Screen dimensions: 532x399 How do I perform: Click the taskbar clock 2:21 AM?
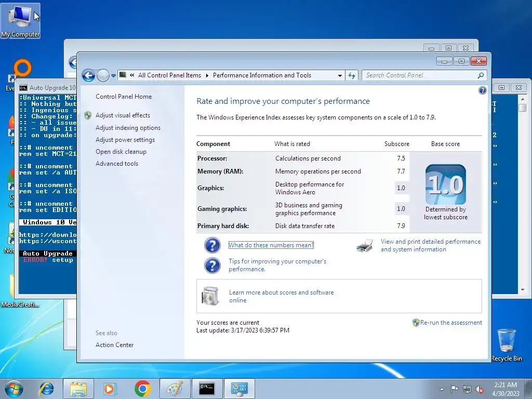click(x=506, y=385)
